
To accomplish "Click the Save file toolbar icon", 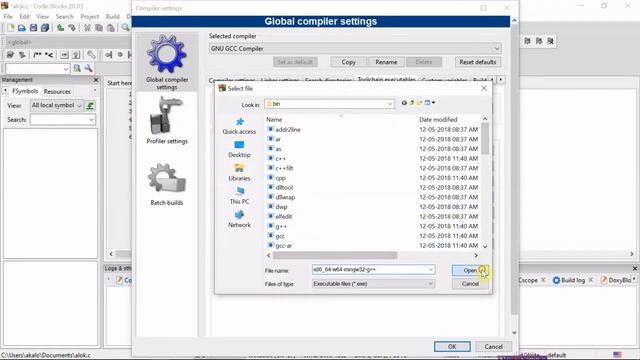I will coord(33,28).
